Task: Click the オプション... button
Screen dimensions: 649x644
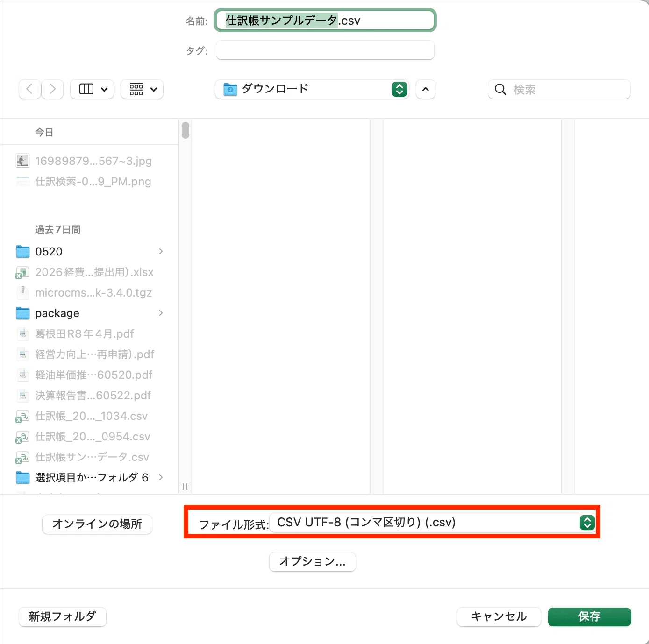Action: pos(313,561)
